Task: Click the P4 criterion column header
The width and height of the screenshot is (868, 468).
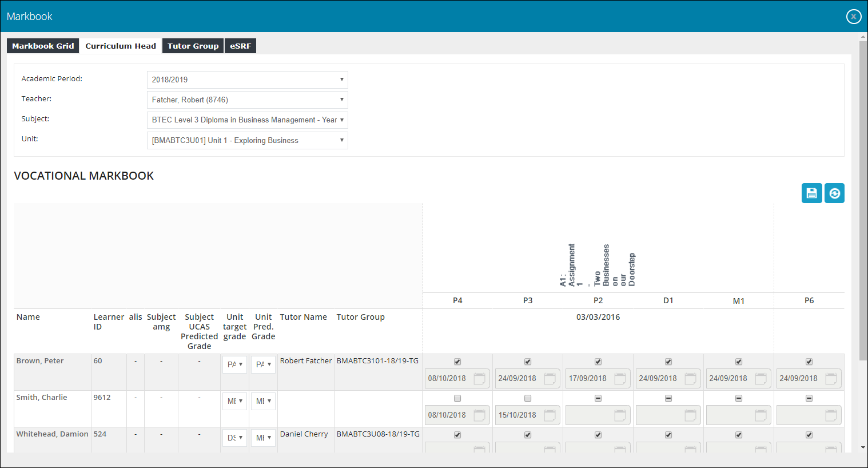Action: (457, 301)
